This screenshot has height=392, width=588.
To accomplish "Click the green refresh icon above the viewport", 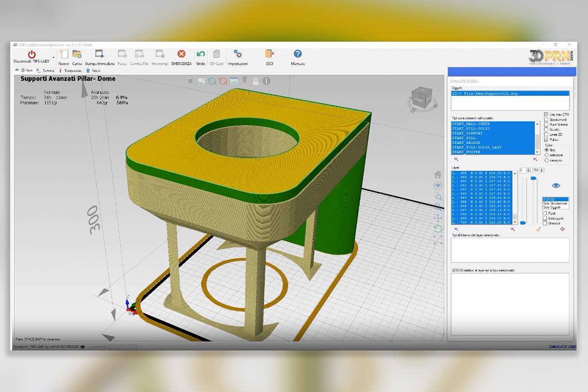I will pos(212,81).
